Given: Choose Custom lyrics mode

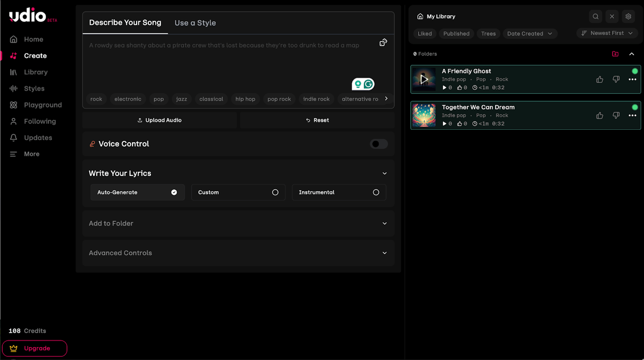Looking at the screenshot, I should coord(238,192).
